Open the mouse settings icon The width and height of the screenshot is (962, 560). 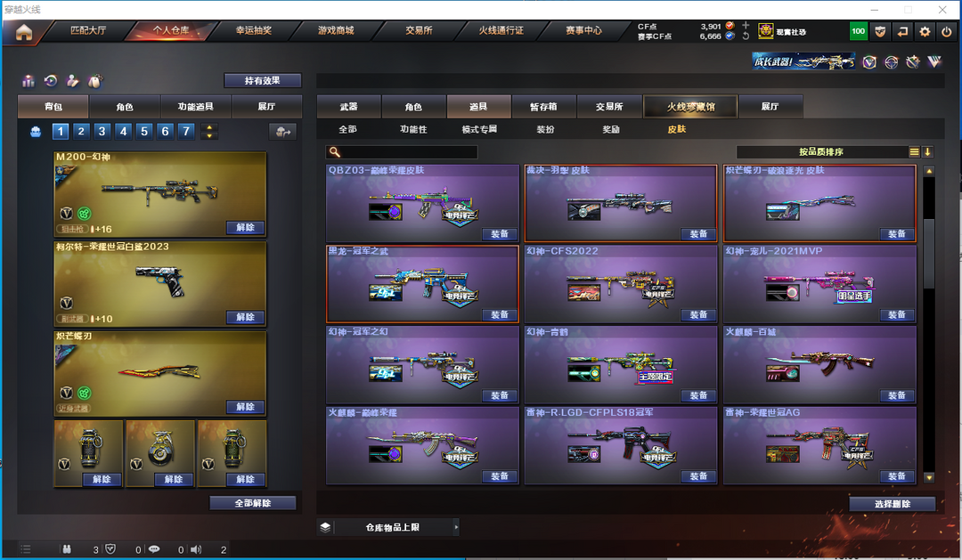[x=95, y=81]
